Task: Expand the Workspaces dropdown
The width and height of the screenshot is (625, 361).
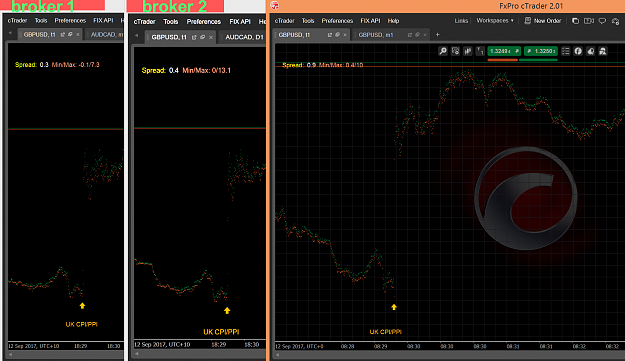Action: point(495,21)
